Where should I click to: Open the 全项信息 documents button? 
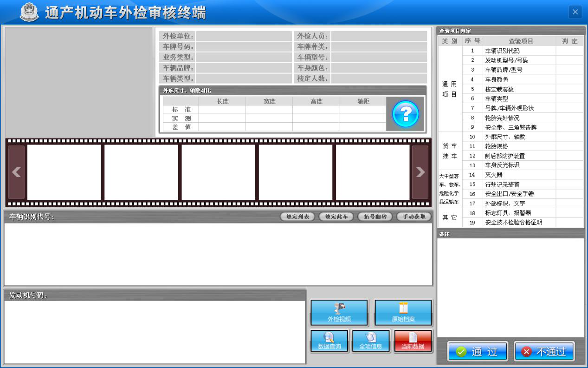(x=370, y=341)
